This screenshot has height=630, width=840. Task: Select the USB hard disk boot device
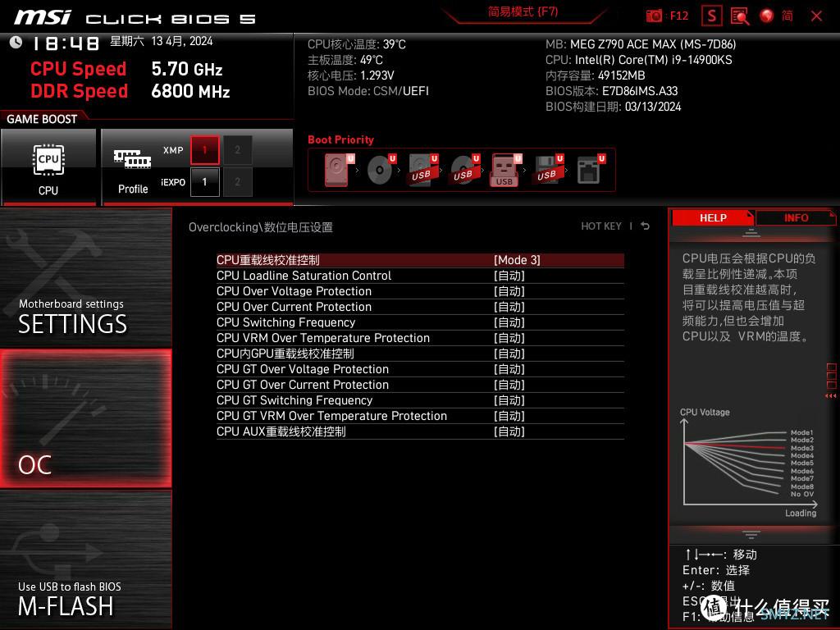click(423, 169)
